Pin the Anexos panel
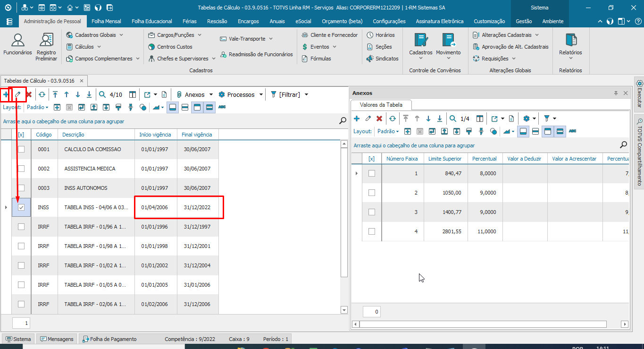Image resolution: width=644 pixels, height=349 pixels. coord(616,93)
